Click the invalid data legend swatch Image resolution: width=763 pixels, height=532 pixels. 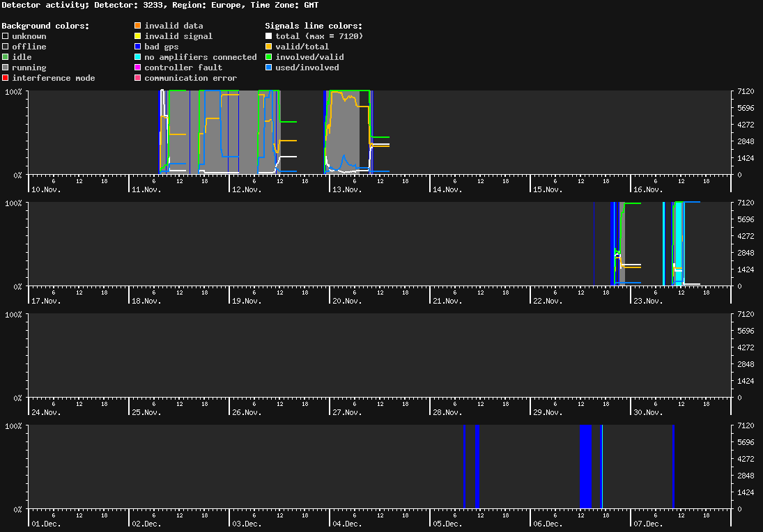coord(138,25)
